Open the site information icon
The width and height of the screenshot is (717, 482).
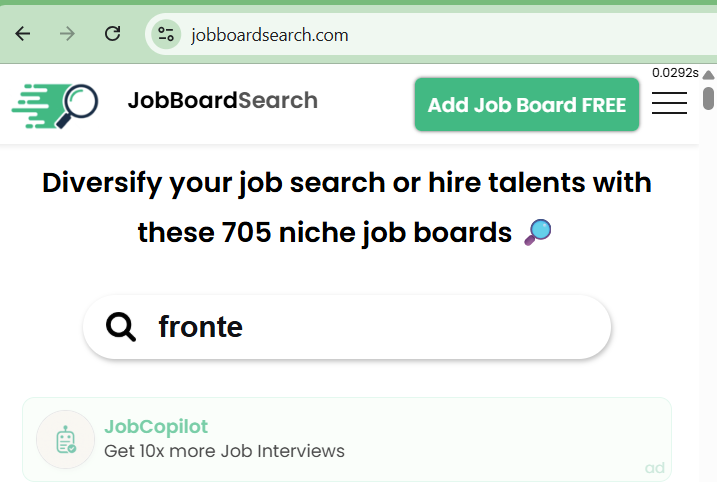click(166, 35)
